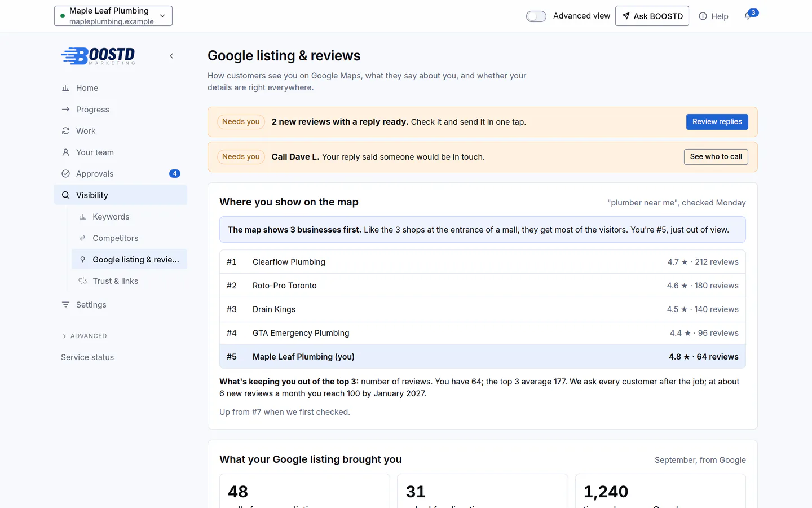Open the Service status link

coord(87,357)
